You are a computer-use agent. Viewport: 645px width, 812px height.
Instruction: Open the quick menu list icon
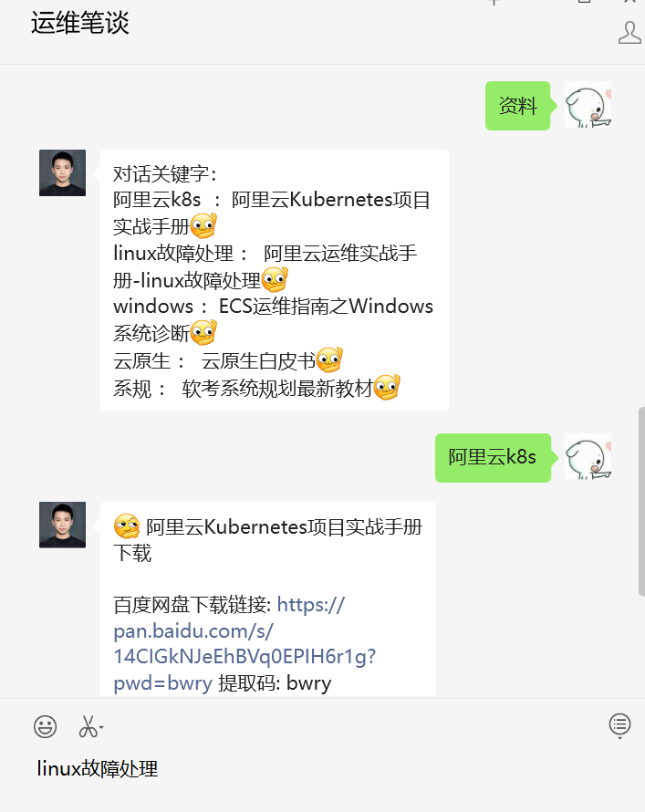tap(619, 725)
